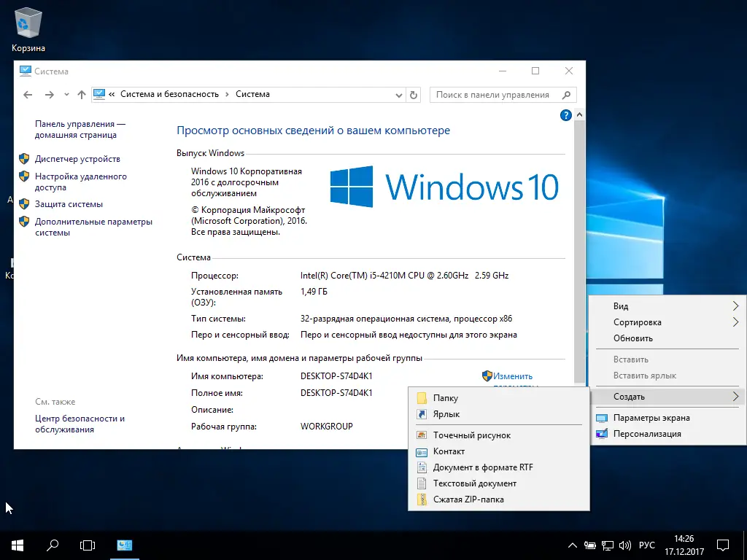Screen dimensions: 747x560
Task: Go up one level with the up arrow
Action: (x=82, y=95)
